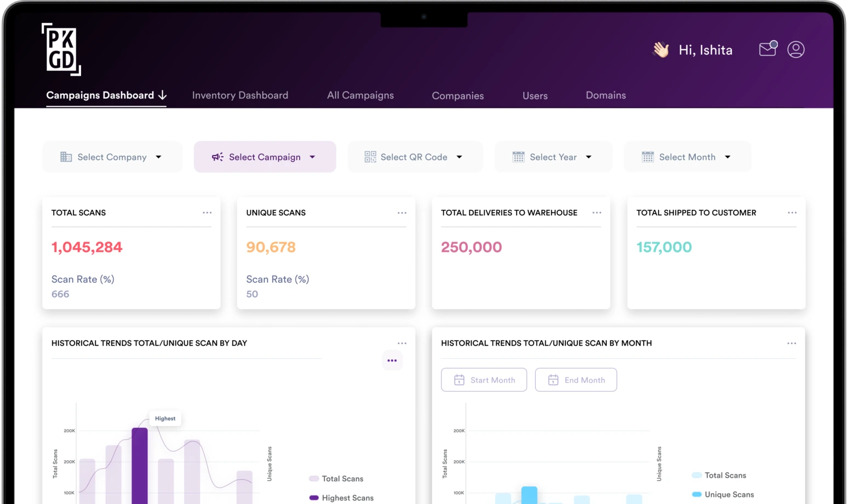Open Unique Scans card three-dot menu
The height and width of the screenshot is (504, 848).
[402, 213]
